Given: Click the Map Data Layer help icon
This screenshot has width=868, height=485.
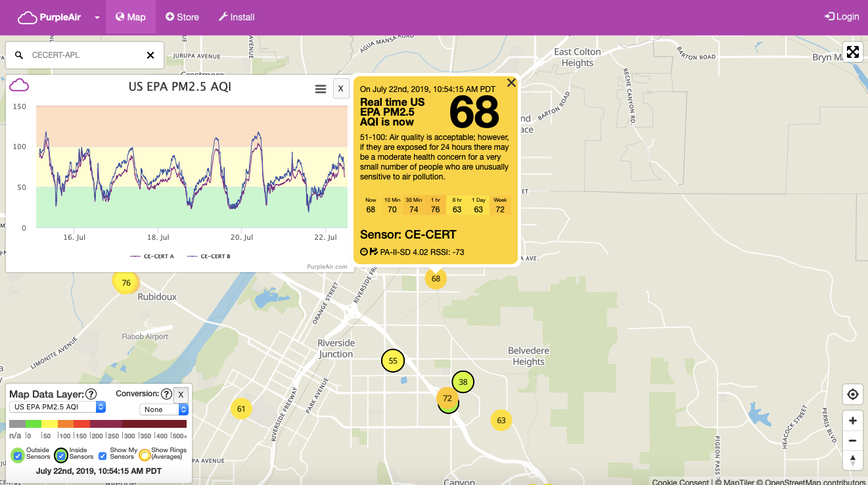Looking at the screenshot, I should tap(91, 394).
